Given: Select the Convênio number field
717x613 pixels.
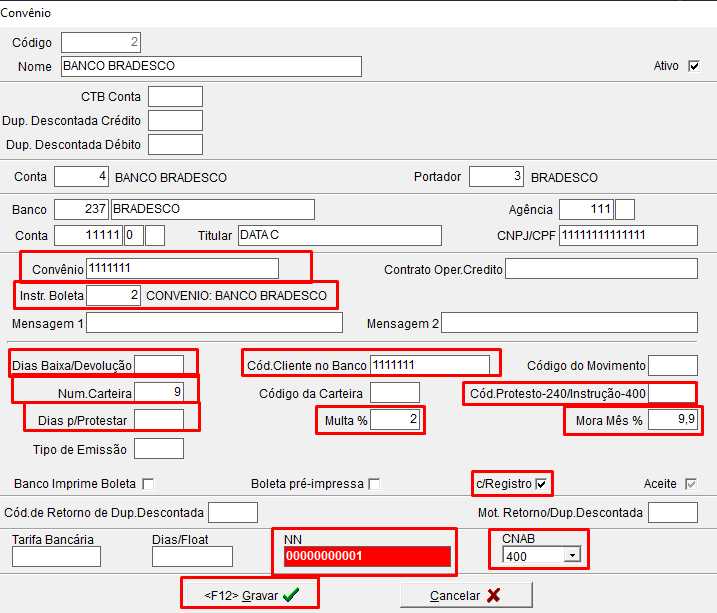Looking at the screenshot, I should click(182, 269).
